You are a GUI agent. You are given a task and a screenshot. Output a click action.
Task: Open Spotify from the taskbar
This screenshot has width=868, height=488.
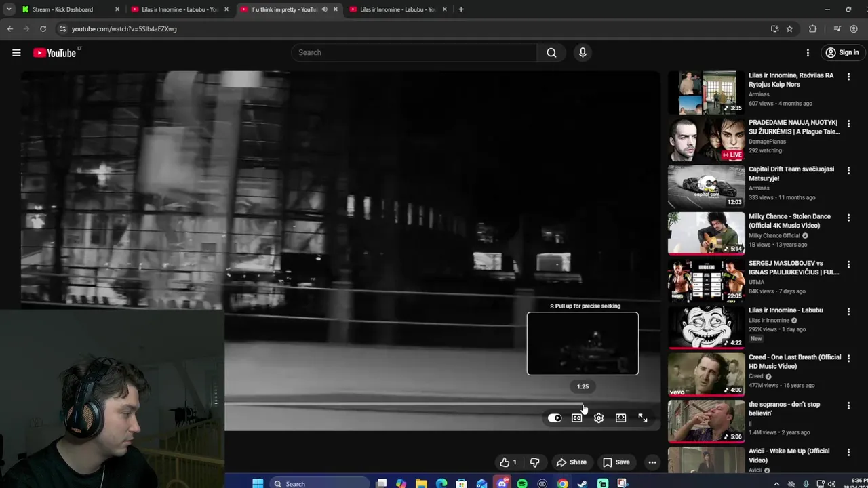click(x=522, y=483)
